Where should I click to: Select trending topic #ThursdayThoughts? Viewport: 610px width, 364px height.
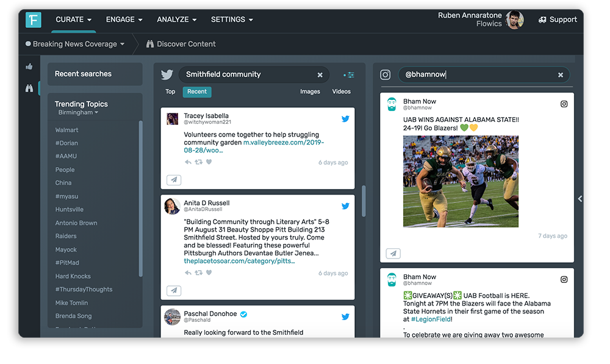click(x=84, y=290)
